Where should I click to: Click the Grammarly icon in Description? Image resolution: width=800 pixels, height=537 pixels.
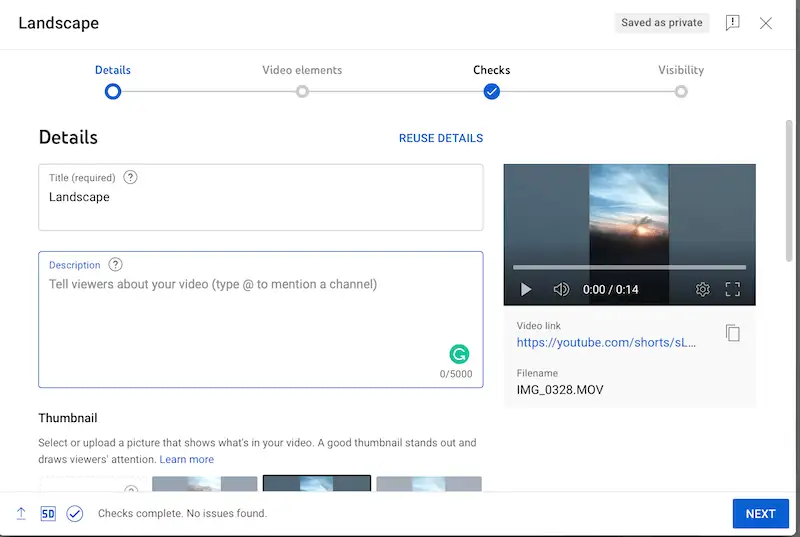(x=459, y=353)
